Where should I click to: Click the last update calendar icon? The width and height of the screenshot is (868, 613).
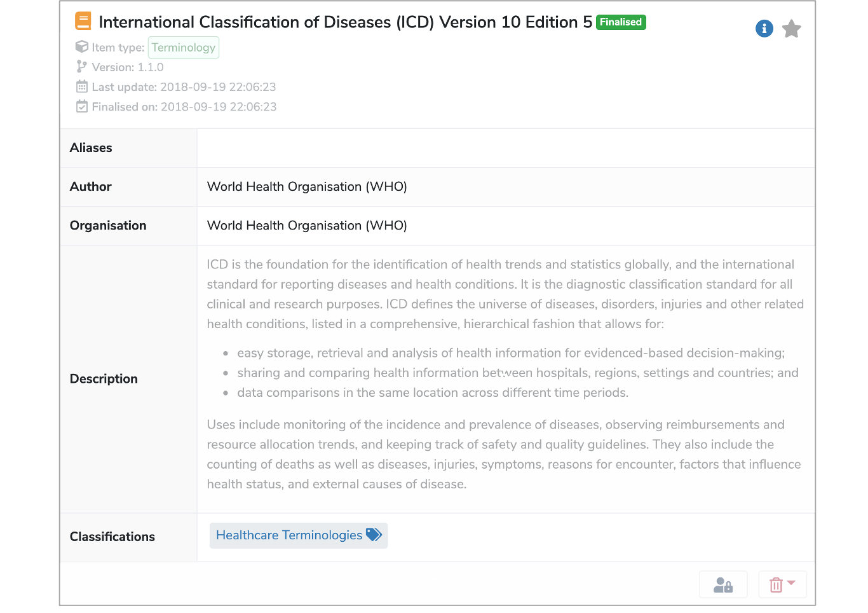point(82,86)
